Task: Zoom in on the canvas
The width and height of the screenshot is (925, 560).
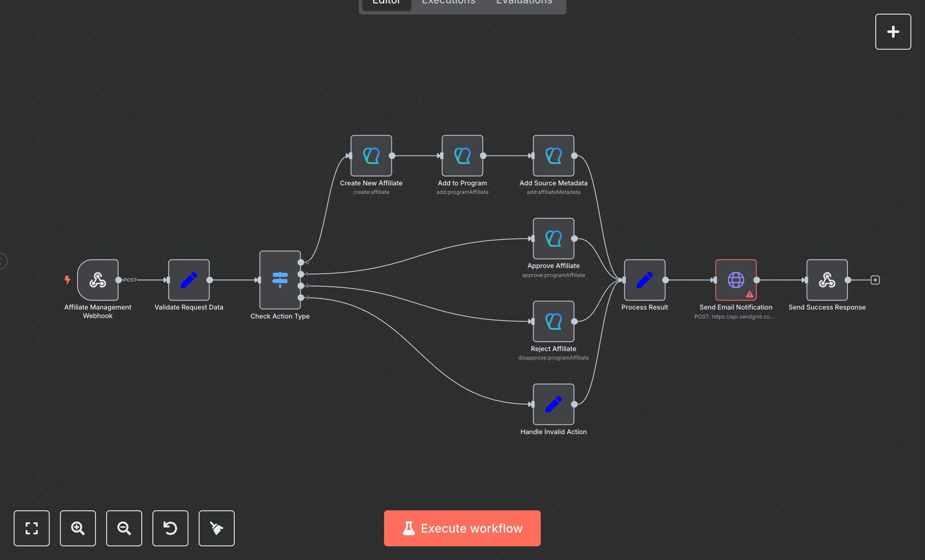Action: [x=78, y=528]
